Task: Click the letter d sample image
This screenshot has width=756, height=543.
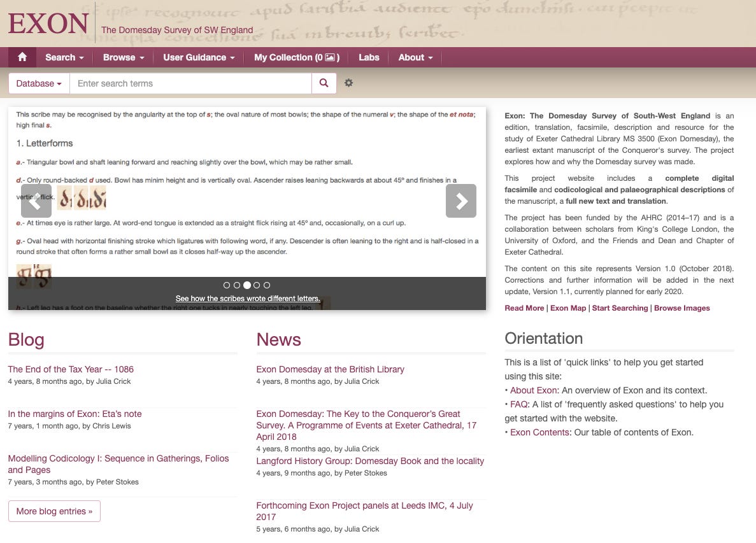Action: click(82, 197)
